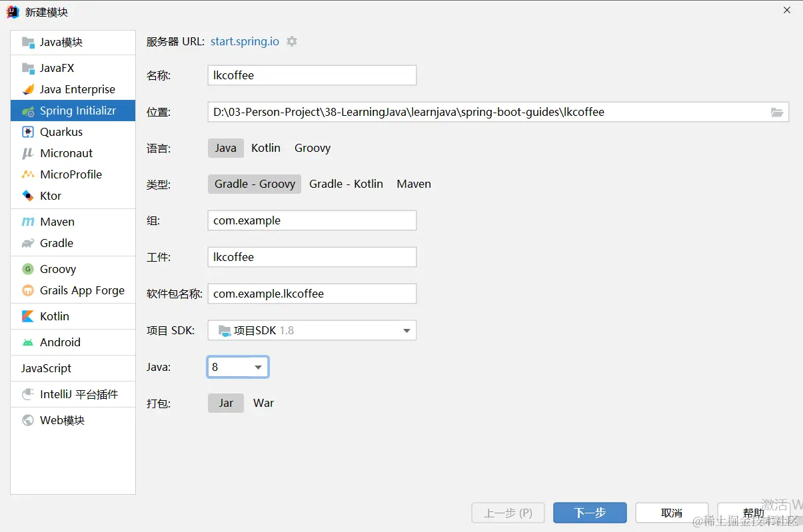Click the 软件包名称 input field
The width and height of the screenshot is (803, 532).
point(312,294)
